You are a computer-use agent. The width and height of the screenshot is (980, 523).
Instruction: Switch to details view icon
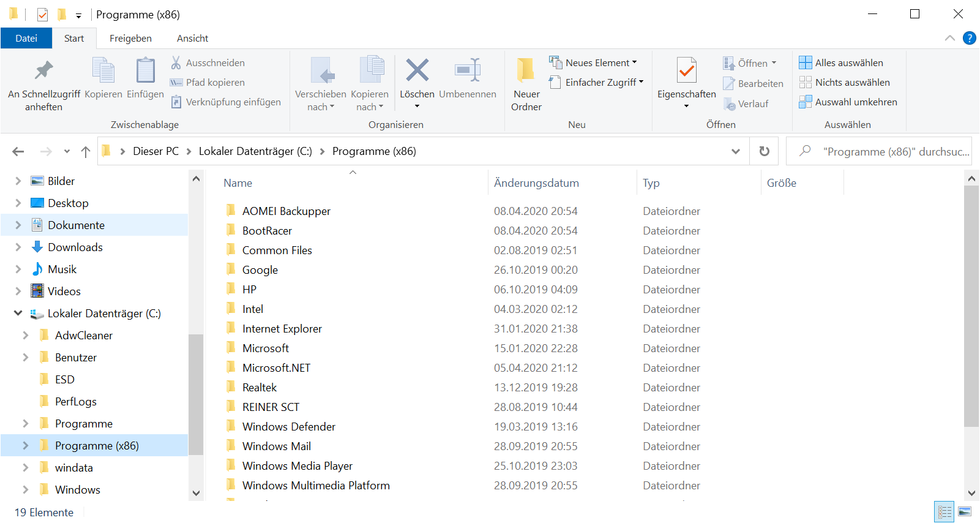[944, 512]
